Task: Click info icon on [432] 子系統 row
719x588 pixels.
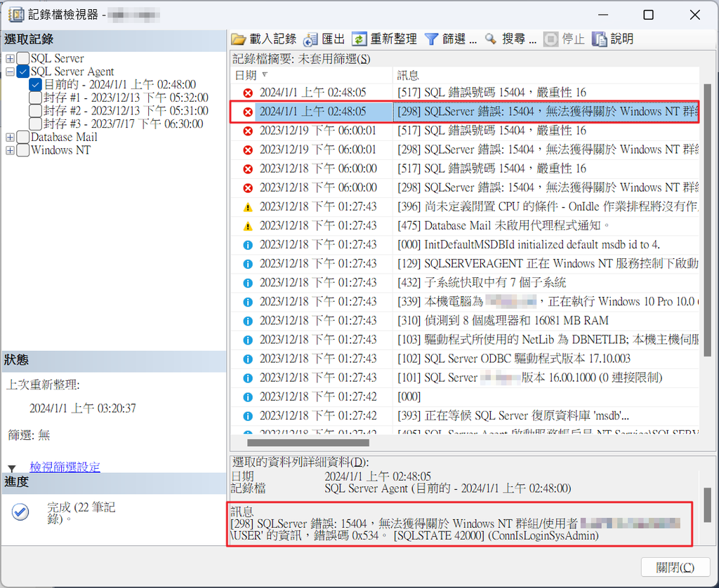Action: coord(248,283)
